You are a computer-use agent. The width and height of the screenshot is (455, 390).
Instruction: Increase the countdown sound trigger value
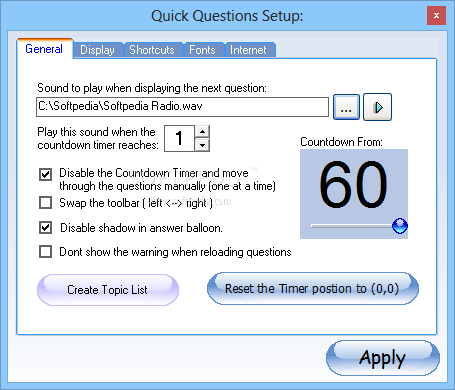pyautogui.click(x=202, y=131)
